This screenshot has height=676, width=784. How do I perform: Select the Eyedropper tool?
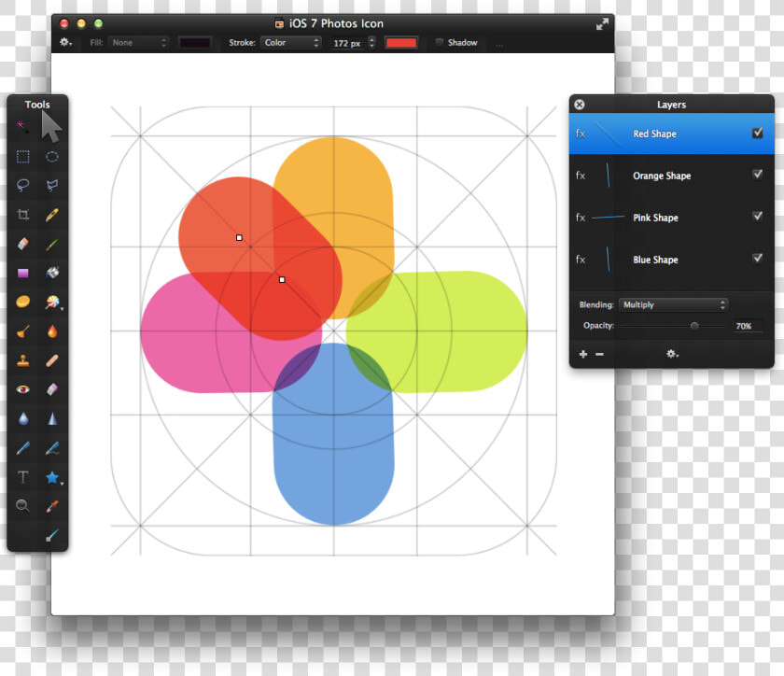pos(52,506)
